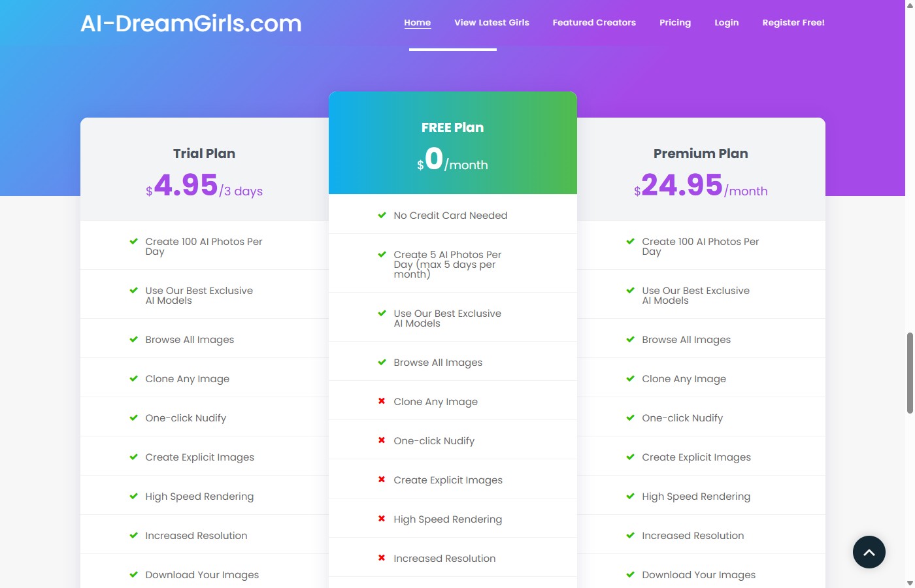Click Register Free!
This screenshot has height=588, width=915.
[x=793, y=22]
